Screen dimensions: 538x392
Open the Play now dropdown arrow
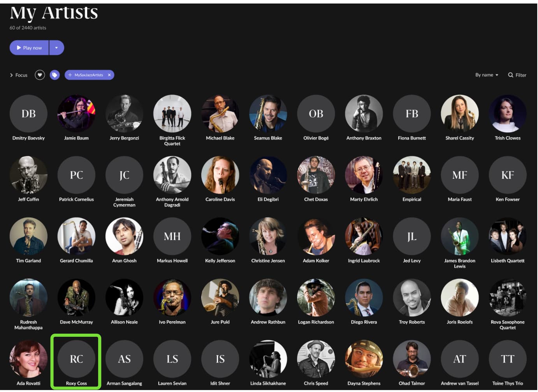pyautogui.click(x=56, y=48)
